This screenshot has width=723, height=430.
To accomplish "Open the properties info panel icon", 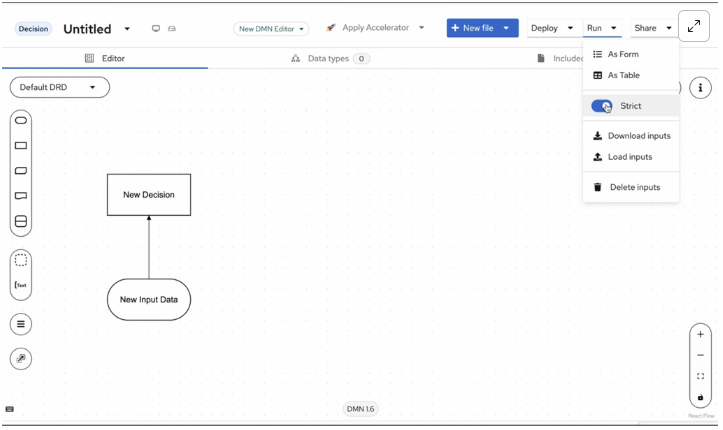I will (x=700, y=89).
